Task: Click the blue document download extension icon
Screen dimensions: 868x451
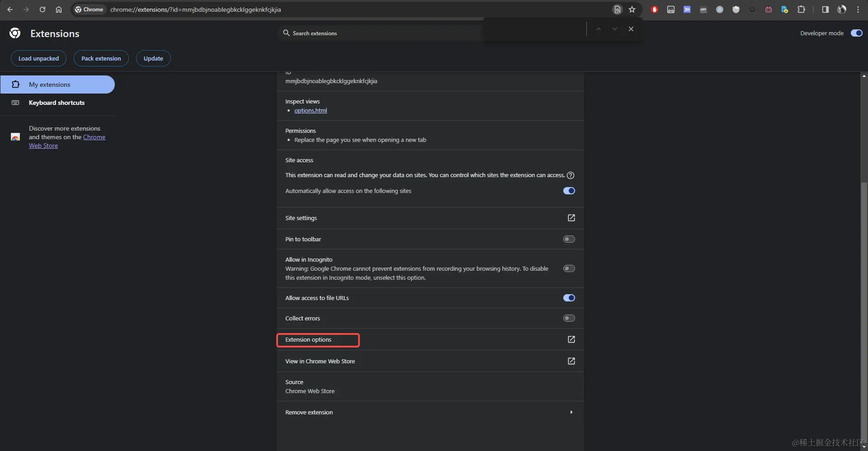Action: tap(784, 9)
